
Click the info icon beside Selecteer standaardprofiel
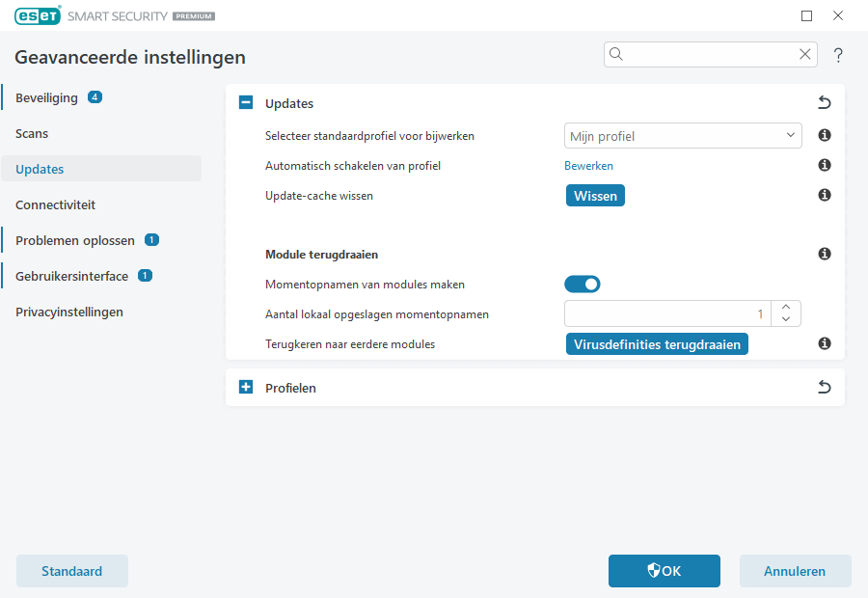coord(825,136)
